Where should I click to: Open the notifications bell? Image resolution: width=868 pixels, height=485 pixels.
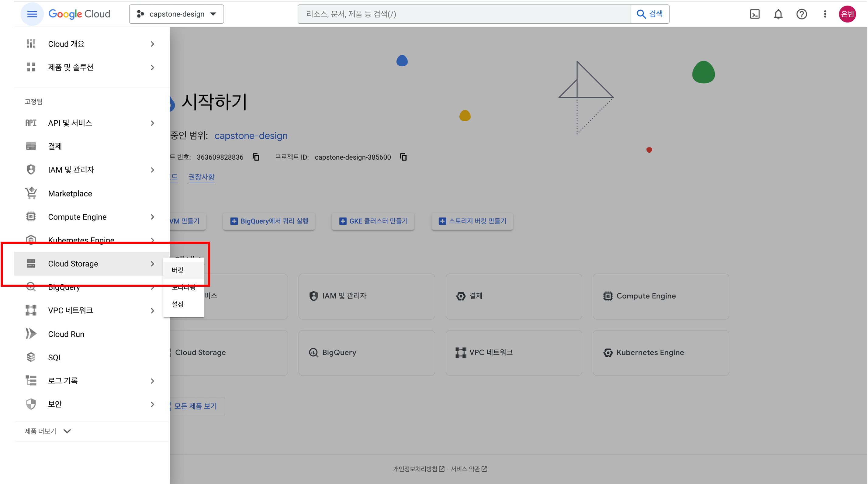point(778,14)
